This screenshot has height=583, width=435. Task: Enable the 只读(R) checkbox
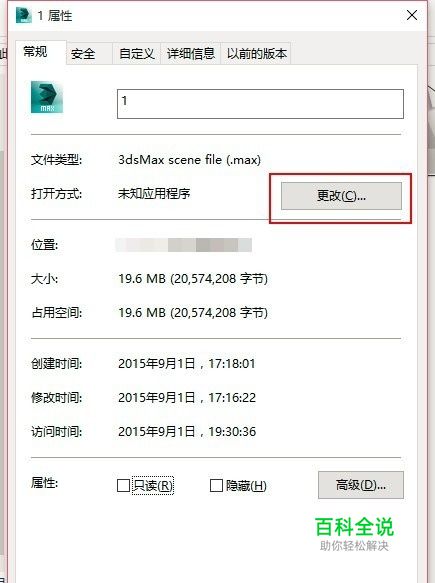point(123,485)
